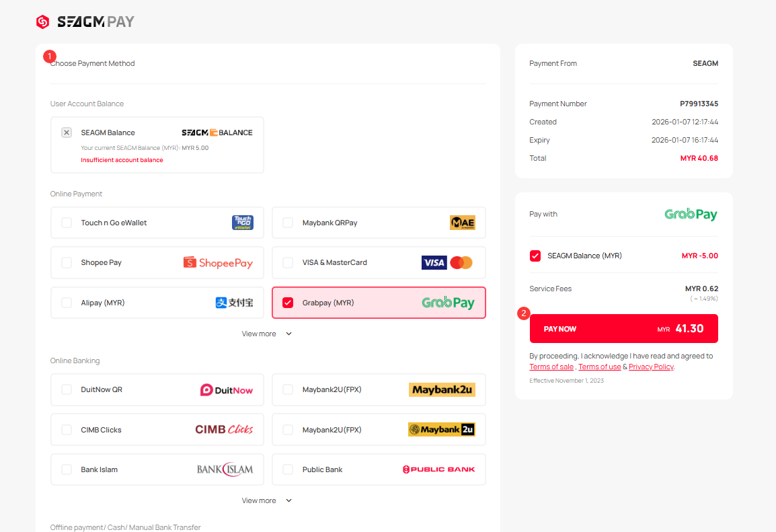Image resolution: width=776 pixels, height=532 pixels.
Task: Click the SEAGM Pay logo in header
Action: click(x=85, y=22)
